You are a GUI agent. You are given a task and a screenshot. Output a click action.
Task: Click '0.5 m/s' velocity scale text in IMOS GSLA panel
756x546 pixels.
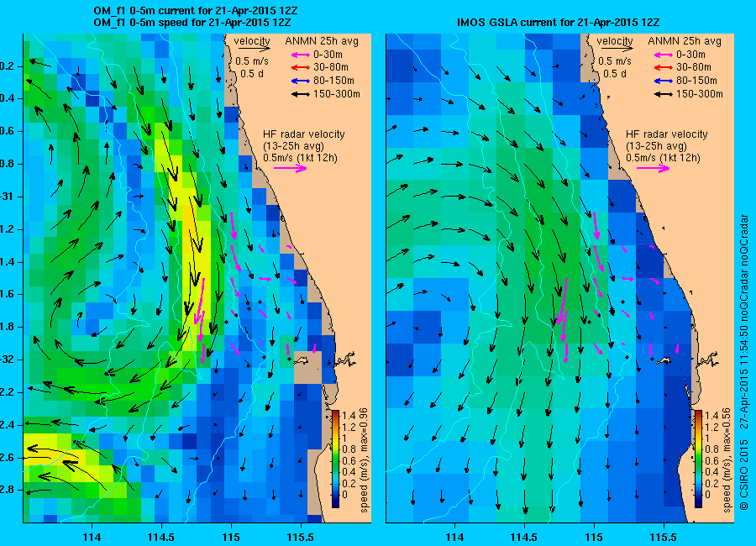click(615, 61)
